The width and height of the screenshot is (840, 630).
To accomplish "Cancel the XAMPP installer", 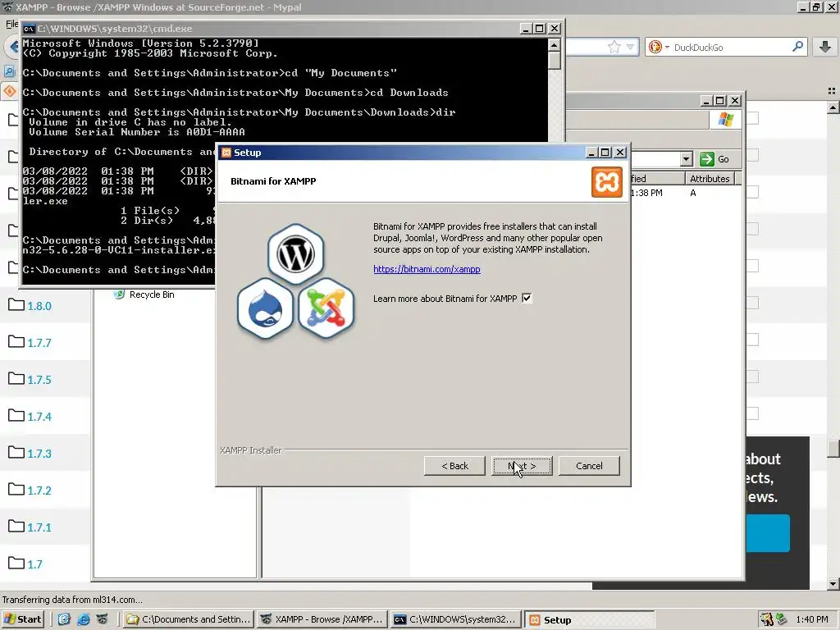I will 589,466.
